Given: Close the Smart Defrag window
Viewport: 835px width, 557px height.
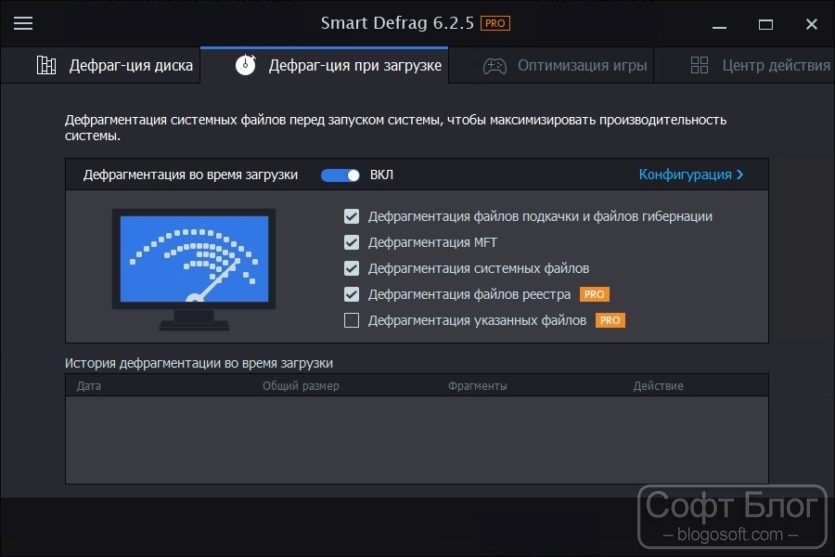Looking at the screenshot, I should (812, 24).
